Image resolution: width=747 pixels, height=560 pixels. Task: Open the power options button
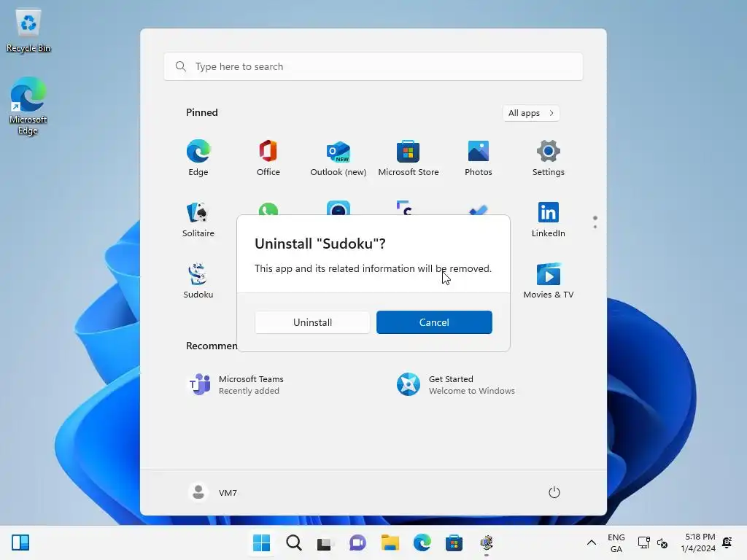(x=554, y=492)
